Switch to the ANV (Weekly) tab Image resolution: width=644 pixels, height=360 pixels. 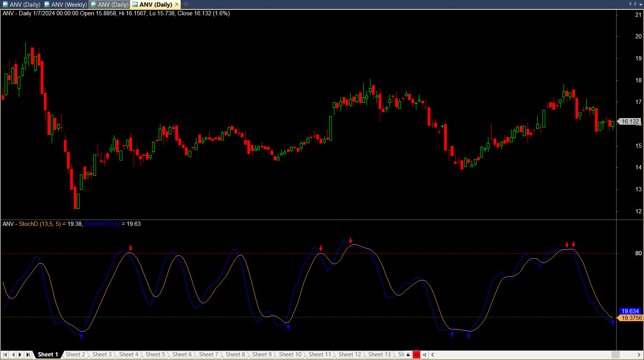(x=65, y=5)
